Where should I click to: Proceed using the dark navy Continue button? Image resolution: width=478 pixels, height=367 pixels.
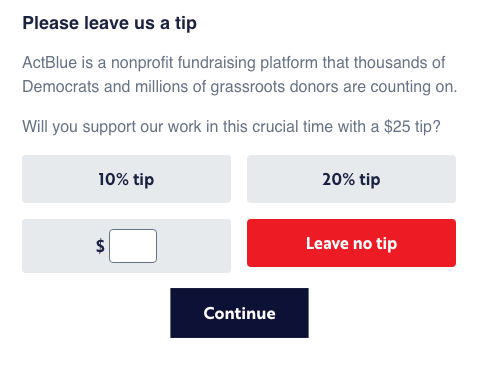(239, 313)
